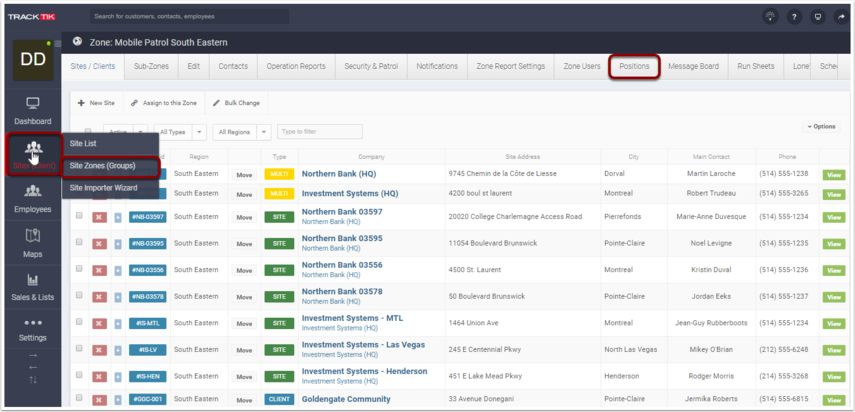
Task: Check the box for Northern Bank 03556 row
Action: tap(79, 268)
